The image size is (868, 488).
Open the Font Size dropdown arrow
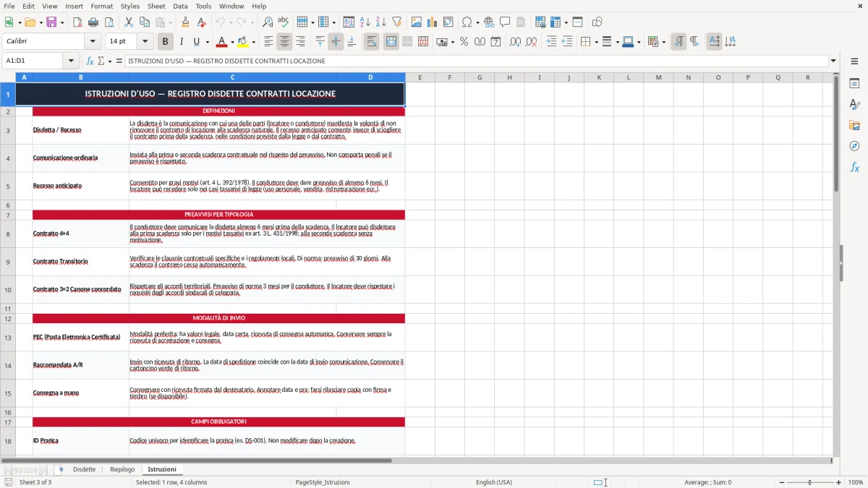(x=145, y=42)
